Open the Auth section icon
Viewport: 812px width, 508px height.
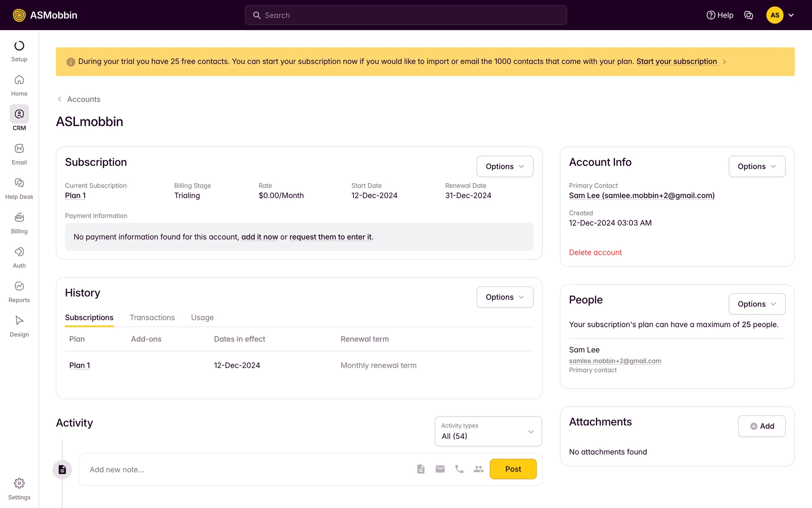pyautogui.click(x=19, y=252)
